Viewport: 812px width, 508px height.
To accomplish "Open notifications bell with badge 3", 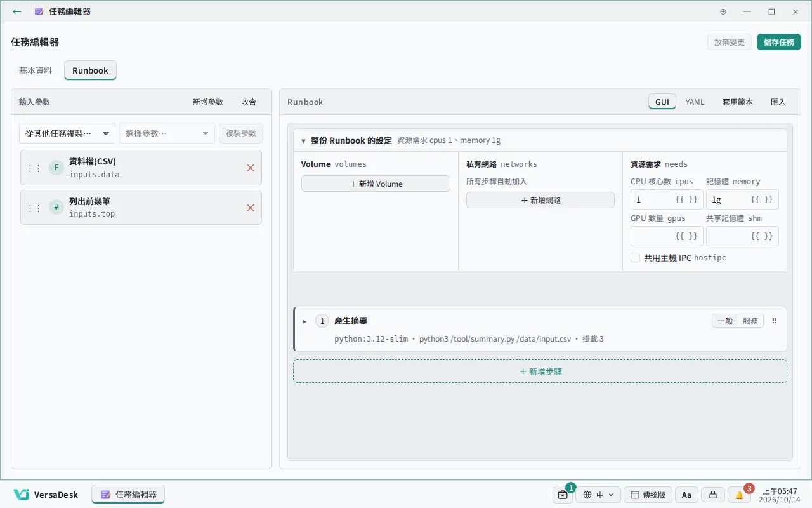I will coord(740,495).
